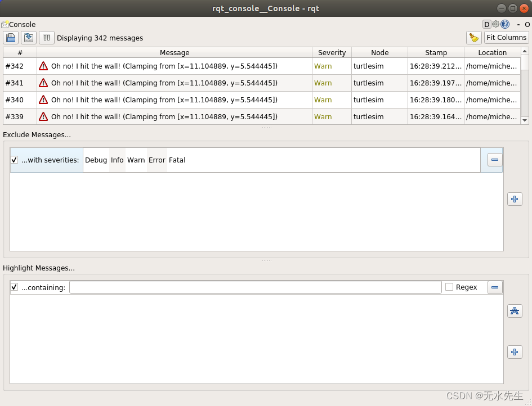The width and height of the screenshot is (532, 406).
Task: Undock the Console panel with dash button
Action: pos(518,24)
